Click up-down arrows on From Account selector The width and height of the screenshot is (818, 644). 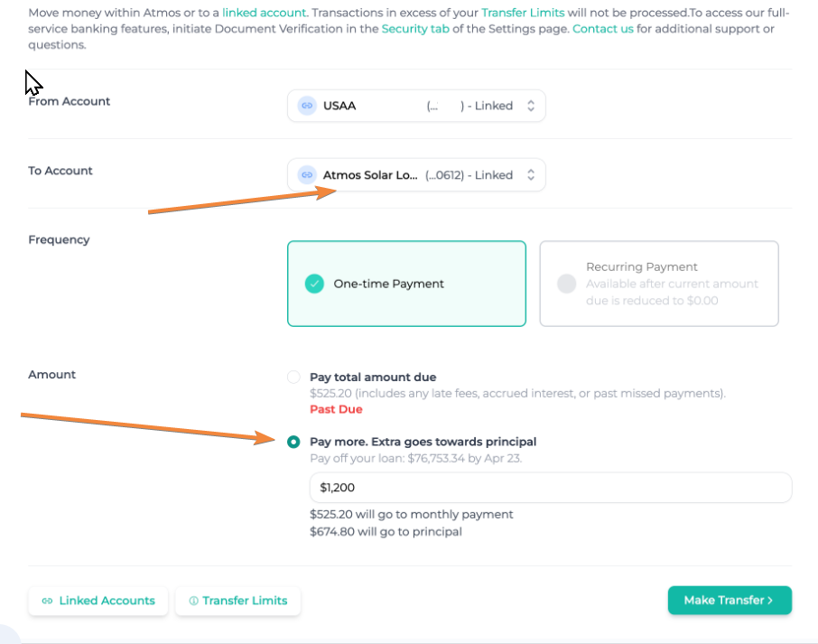[531, 106]
